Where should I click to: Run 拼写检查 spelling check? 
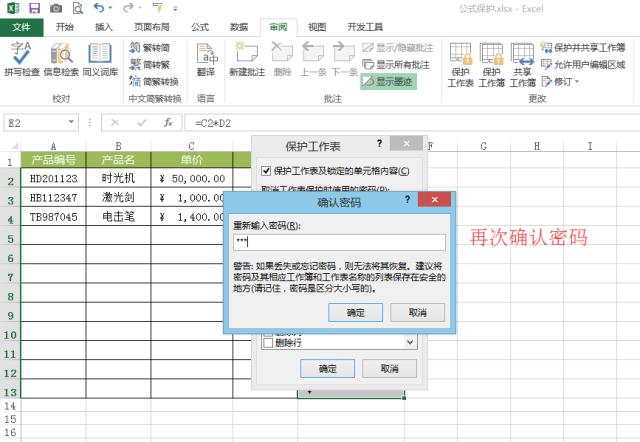22,60
